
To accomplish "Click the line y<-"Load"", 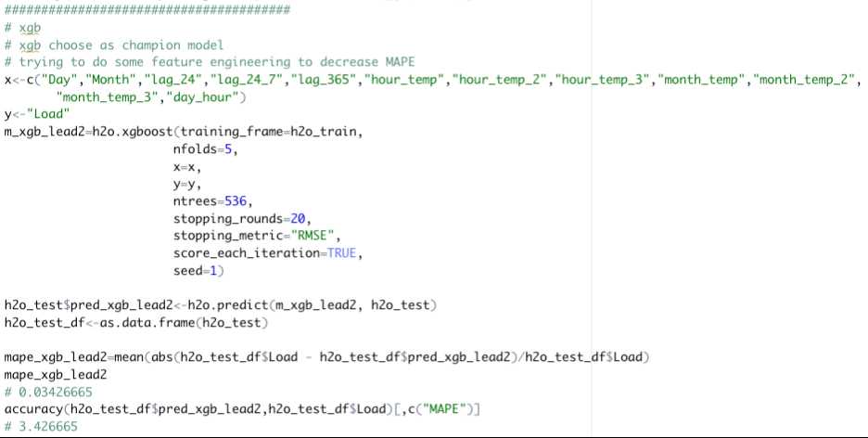I will [x=37, y=114].
